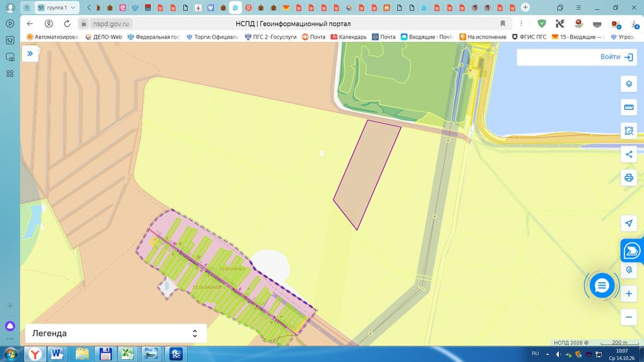Activate the area selection search tool
Screen dimensions: 644x362
pyautogui.click(x=628, y=130)
